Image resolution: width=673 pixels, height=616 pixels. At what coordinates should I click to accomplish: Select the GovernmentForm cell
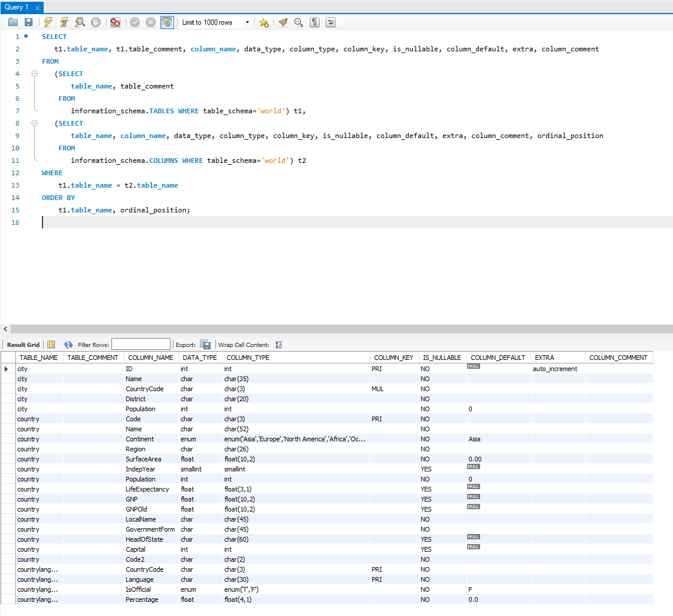151,529
